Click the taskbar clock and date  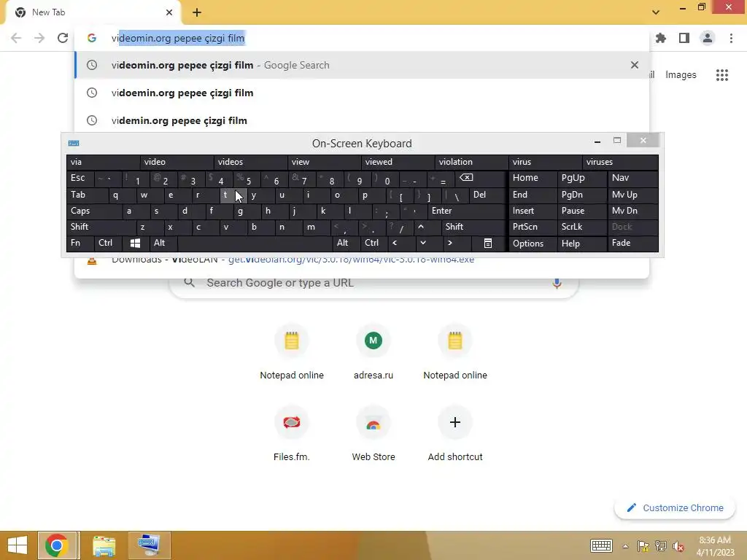(715, 546)
